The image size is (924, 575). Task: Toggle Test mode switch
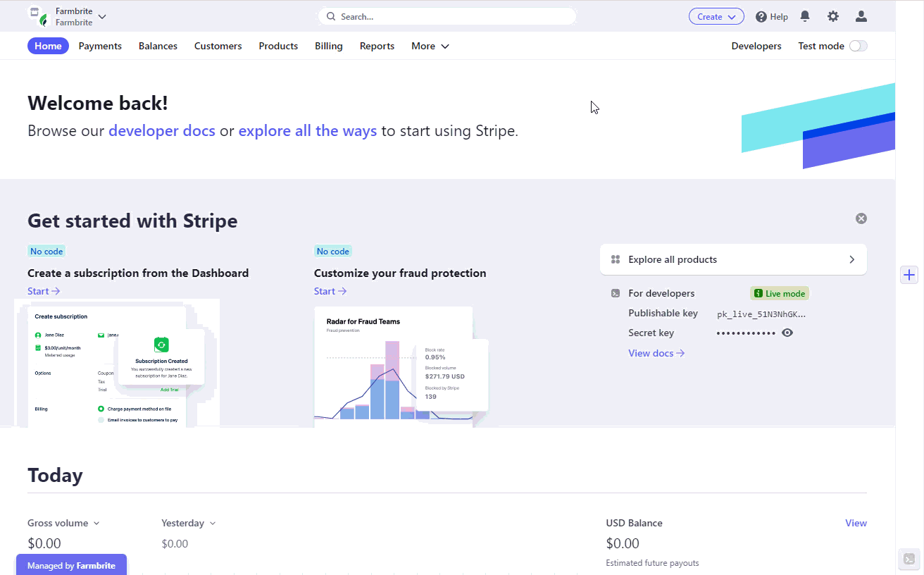858,46
